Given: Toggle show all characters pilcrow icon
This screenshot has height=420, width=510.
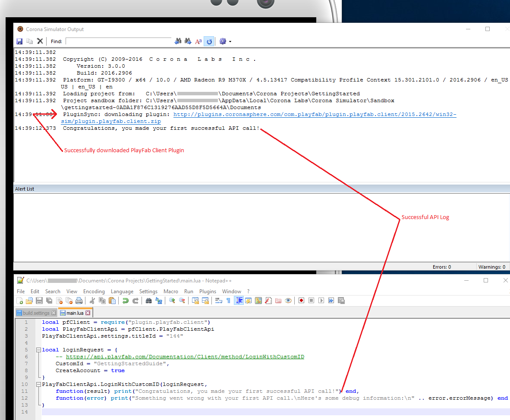Looking at the screenshot, I should click(228, 301).
